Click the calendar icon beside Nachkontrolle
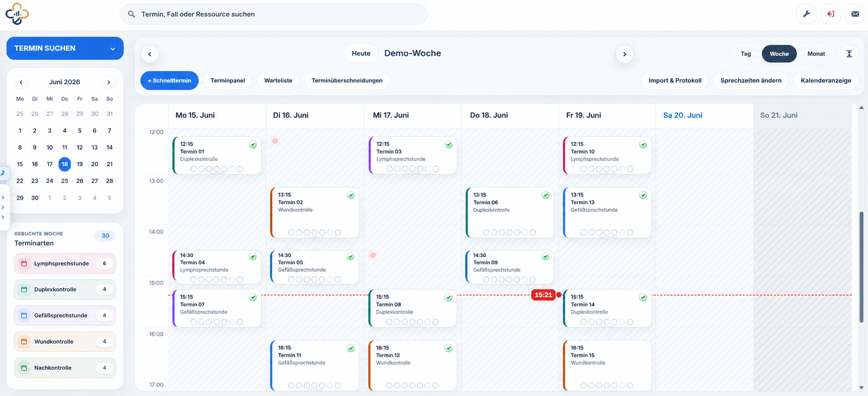Screen dimensions: 868x396 [24, 368]
